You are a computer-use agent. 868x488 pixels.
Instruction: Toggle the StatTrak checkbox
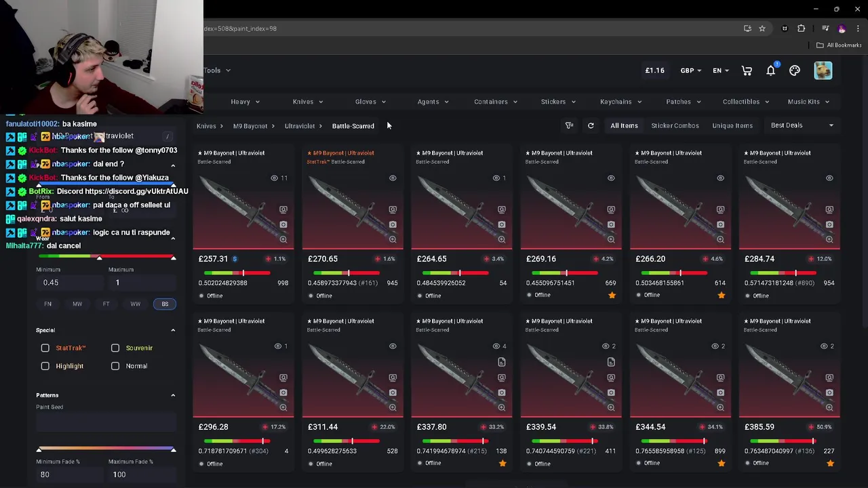(x=45, y=348)
